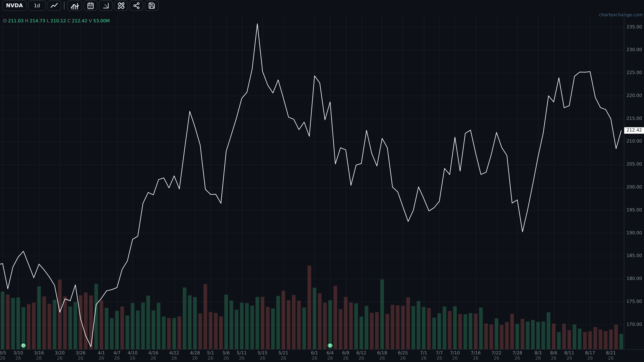Click the 5/15 date axis label
Viewport: 644px width, 362px height.
[262, 355]
